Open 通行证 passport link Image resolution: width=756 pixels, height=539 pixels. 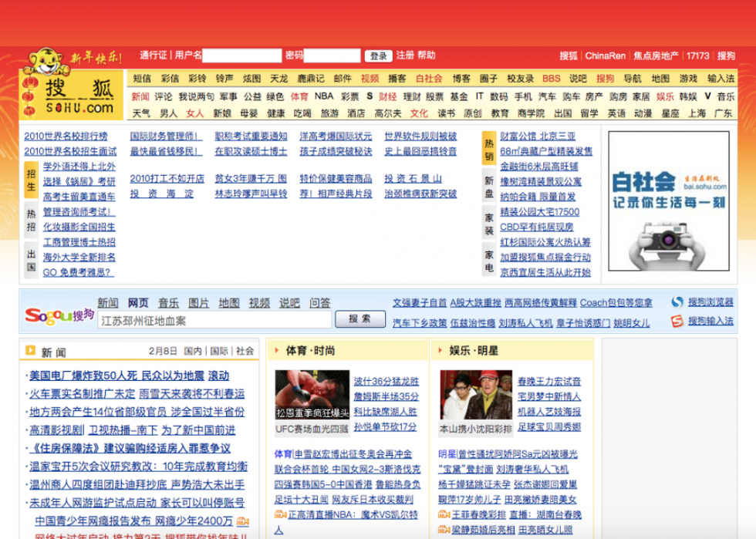(x=154, y=55)
